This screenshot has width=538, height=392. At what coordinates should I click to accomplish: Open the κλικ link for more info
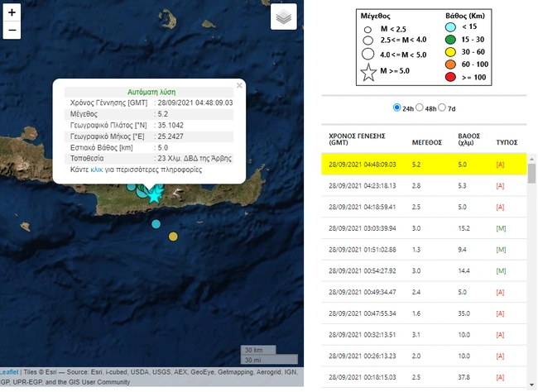coord(96,170)
